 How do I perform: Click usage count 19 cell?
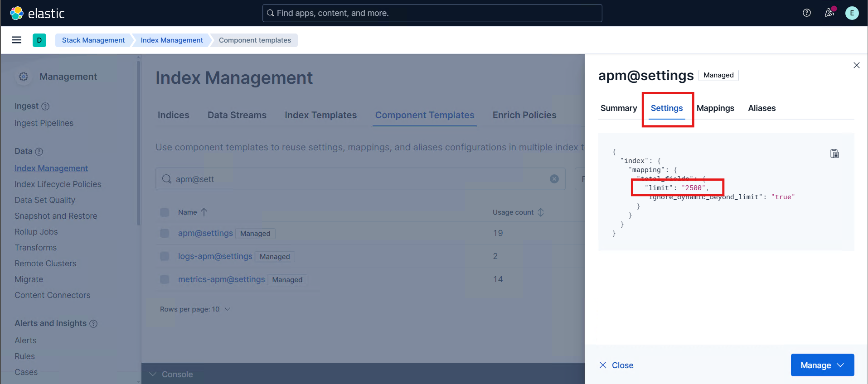tap(498, 233)
